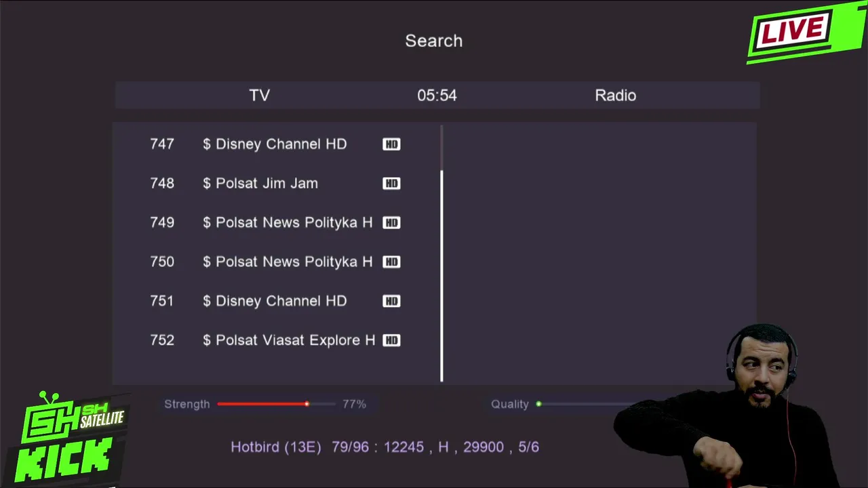This screenshot has height=488, width=868.
Task: Click the SH Satellite Kick logo
Action: (68, 439)
